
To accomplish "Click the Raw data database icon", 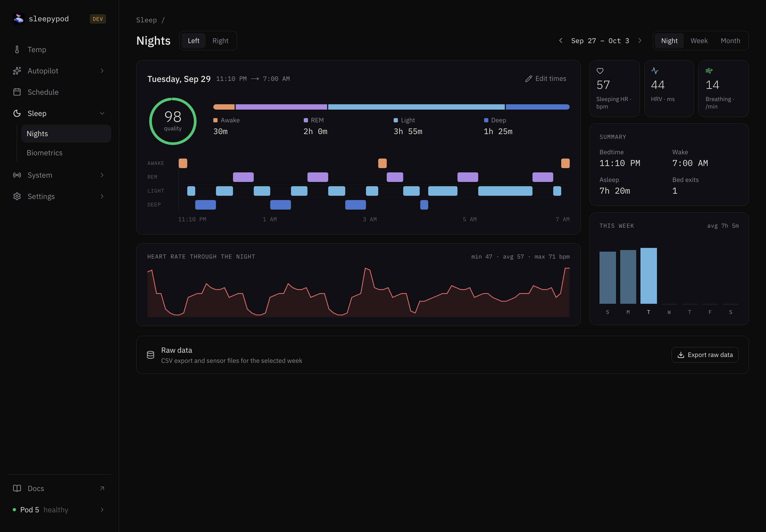I will click(151, 355).
